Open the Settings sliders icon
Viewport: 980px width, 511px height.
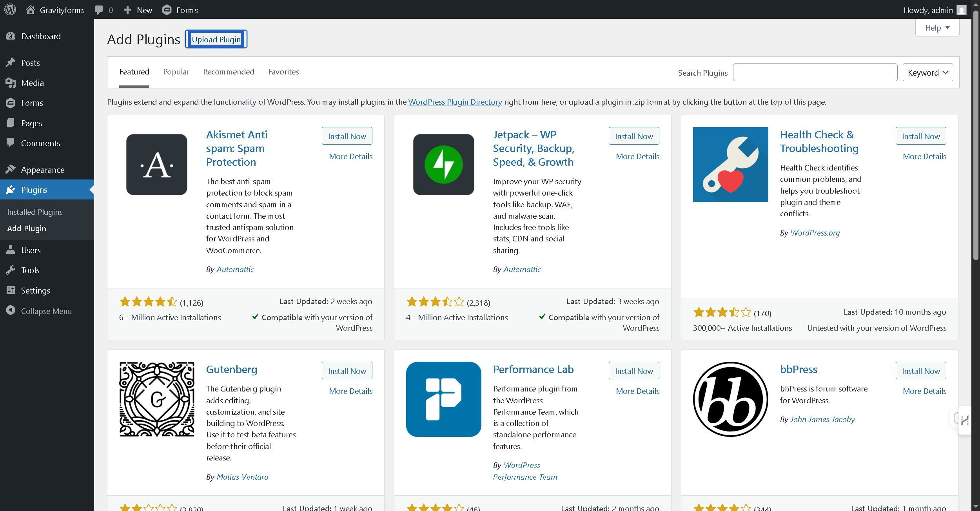click(x=11, y=290)
